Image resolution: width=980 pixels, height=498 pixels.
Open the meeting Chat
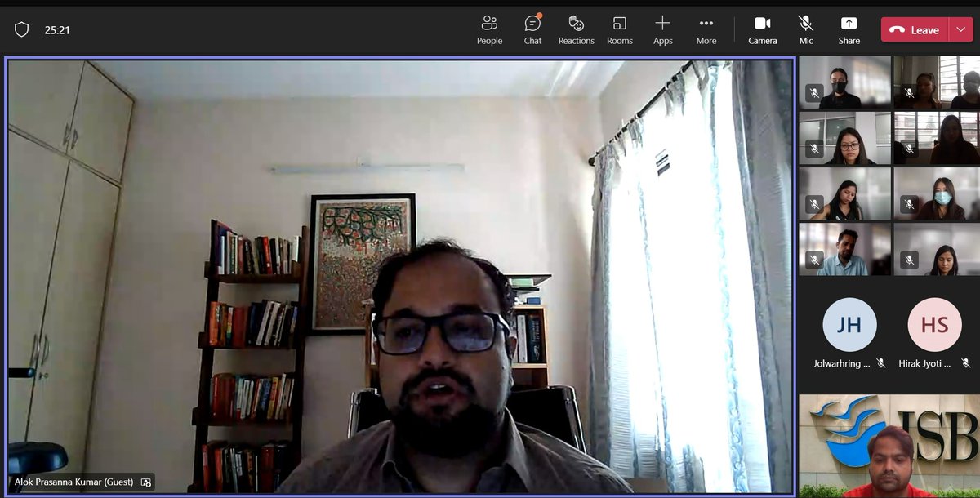tap(532, 29)
